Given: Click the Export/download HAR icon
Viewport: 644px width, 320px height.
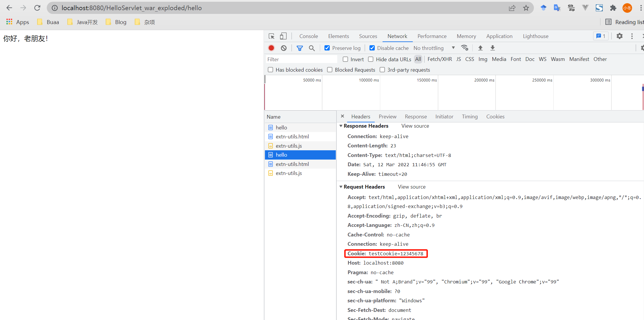Looking at the screenshot, I should pyautogui.click(x=492, y=48).
